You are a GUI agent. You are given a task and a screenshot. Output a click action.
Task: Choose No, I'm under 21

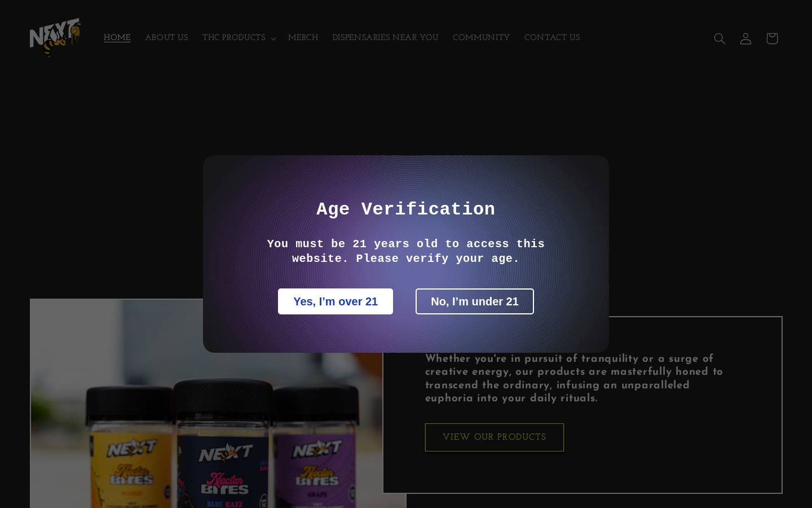point(475,301)
